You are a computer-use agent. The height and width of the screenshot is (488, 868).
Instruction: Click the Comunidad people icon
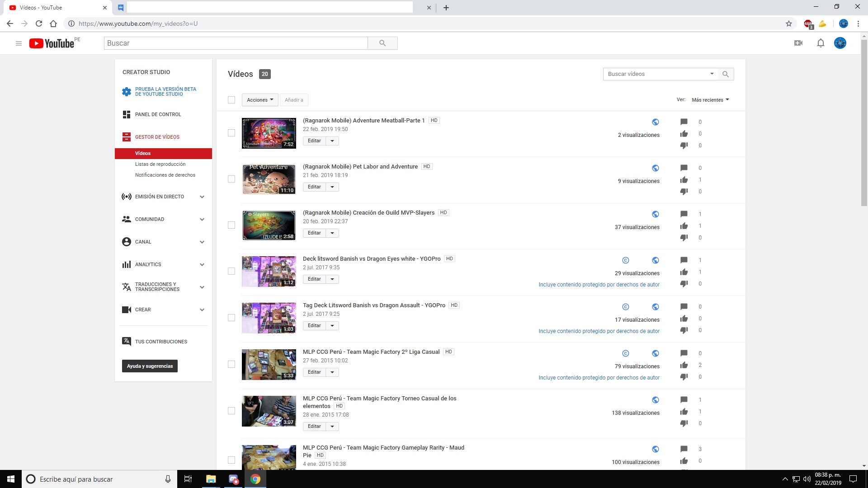(x=127, y=219)
